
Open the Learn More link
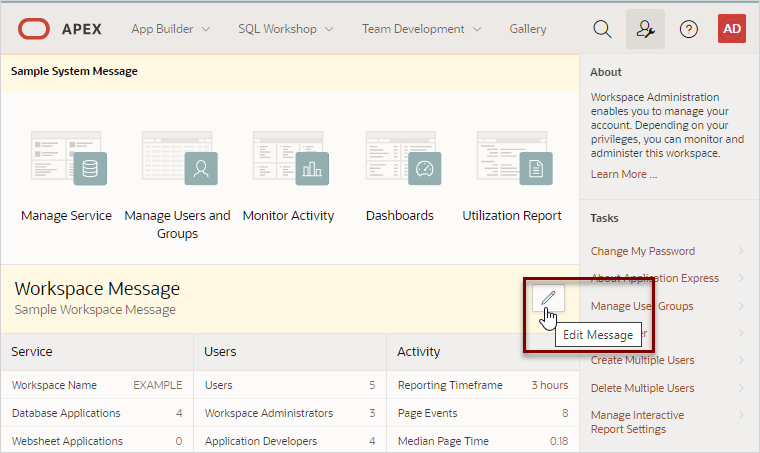pyautogui.click(x=624, y=174)
